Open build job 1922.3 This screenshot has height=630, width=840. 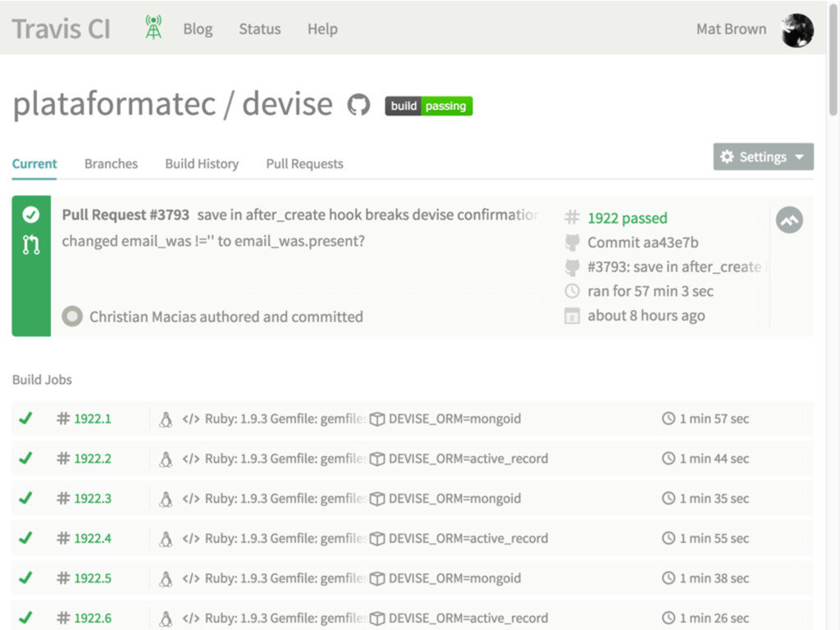tap(93, 498)
